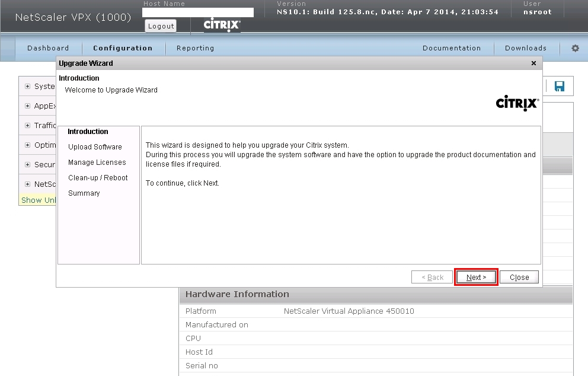Open the Reporting tab
This screenshot has width=588, height=376.
pyautogui.click(x=196, y=48)
